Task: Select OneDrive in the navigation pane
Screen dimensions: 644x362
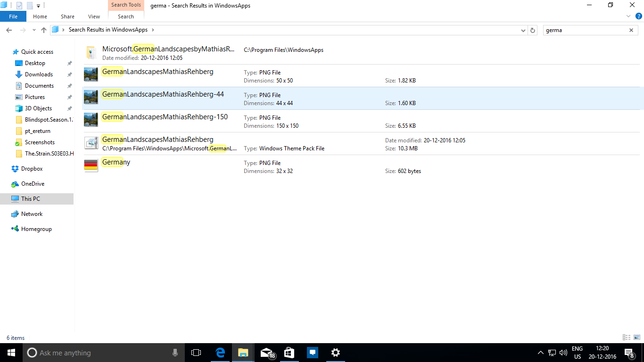Action: click(x=33, y=184)
